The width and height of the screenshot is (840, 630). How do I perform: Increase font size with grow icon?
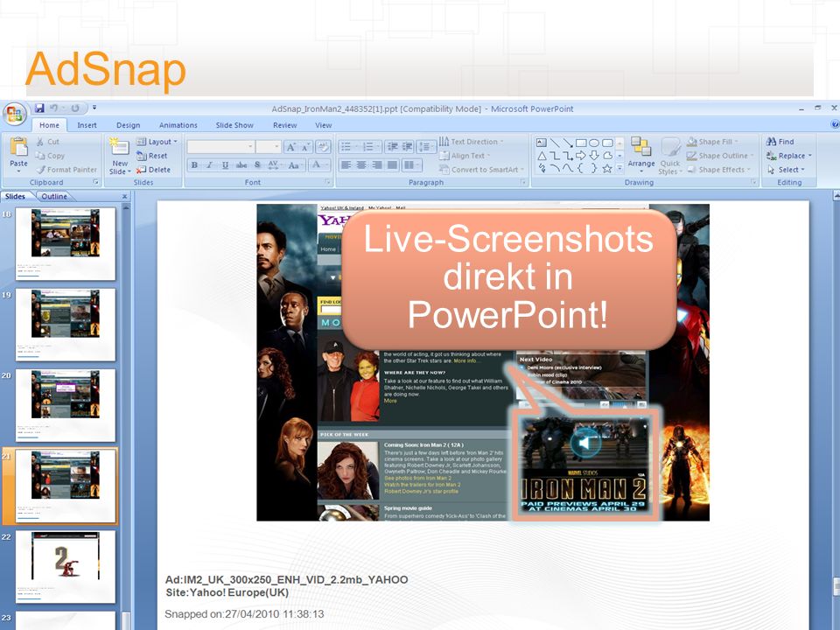pyautogui.click(x=290, y=147)
